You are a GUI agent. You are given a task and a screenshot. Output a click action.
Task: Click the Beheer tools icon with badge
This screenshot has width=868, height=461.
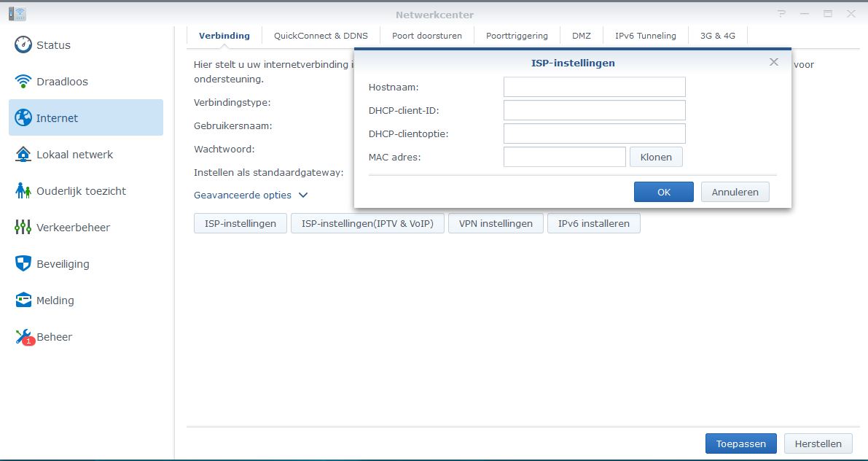(x=23, y=336)
